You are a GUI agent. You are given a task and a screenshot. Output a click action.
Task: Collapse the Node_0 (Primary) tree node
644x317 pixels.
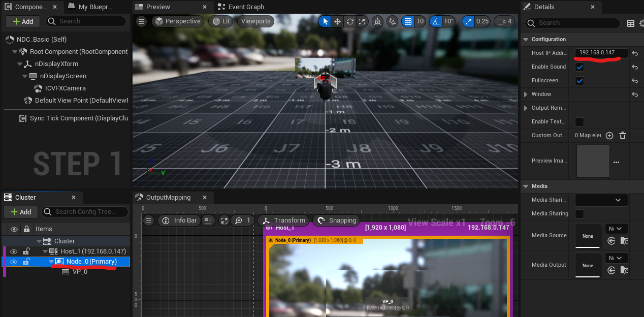(51, 262)
